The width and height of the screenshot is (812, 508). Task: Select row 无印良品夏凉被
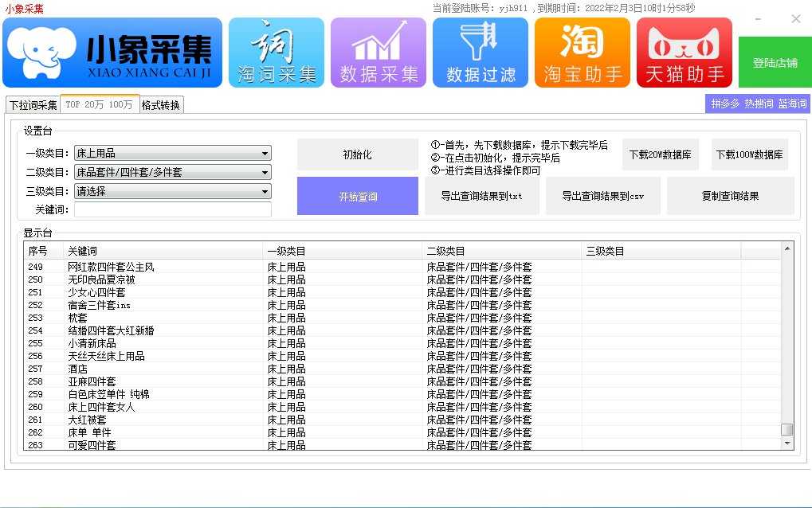[x=402, y=279]
